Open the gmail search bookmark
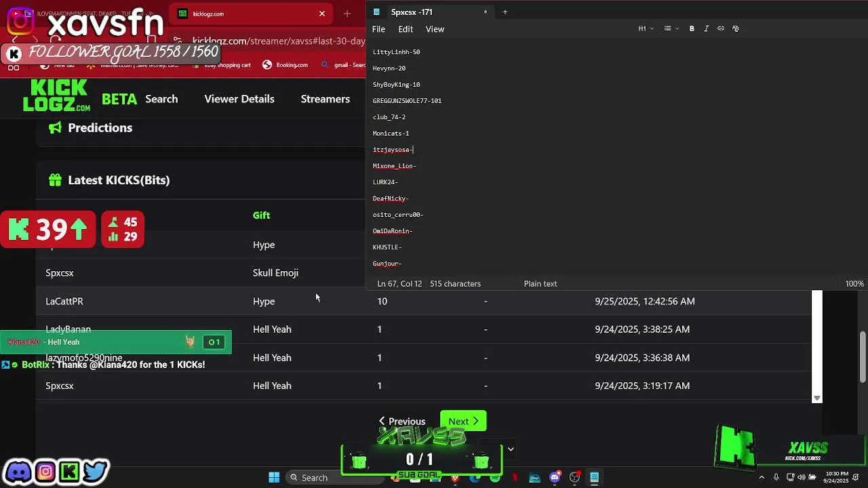Screen dimensions: 868x488 pos(343,65)
